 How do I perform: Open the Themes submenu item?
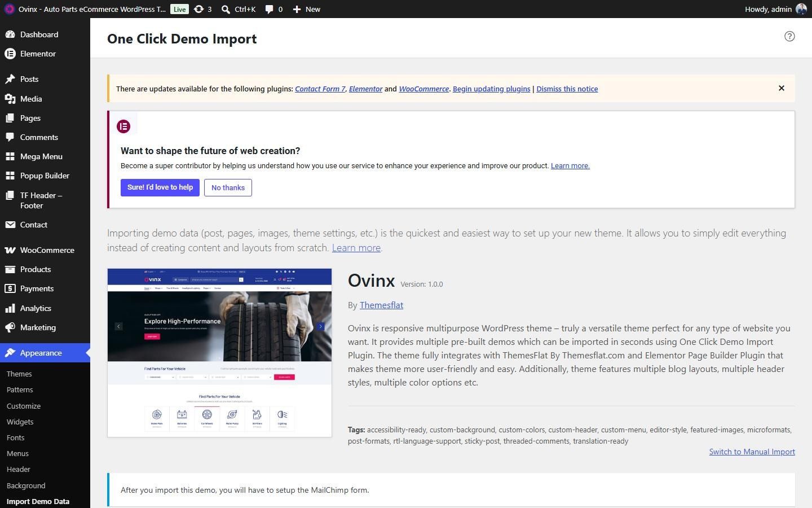tap(19, 374)
